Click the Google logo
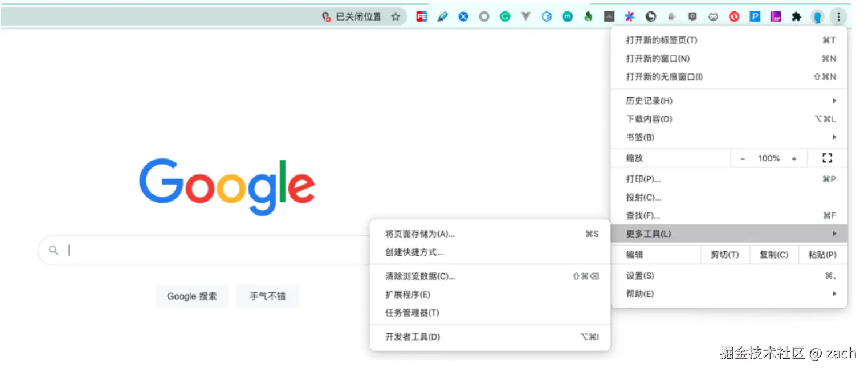 tap(227, 186)
